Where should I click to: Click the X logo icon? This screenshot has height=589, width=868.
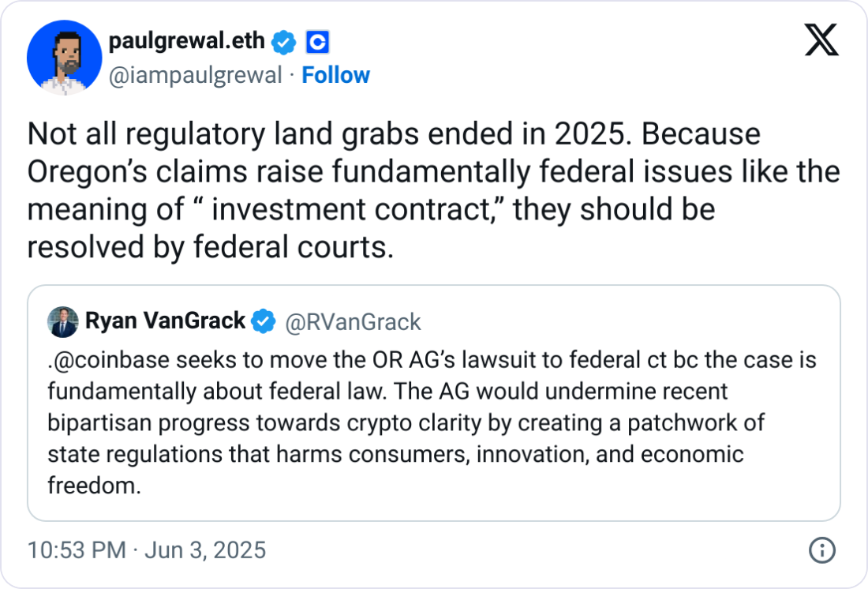click(821, 39)
